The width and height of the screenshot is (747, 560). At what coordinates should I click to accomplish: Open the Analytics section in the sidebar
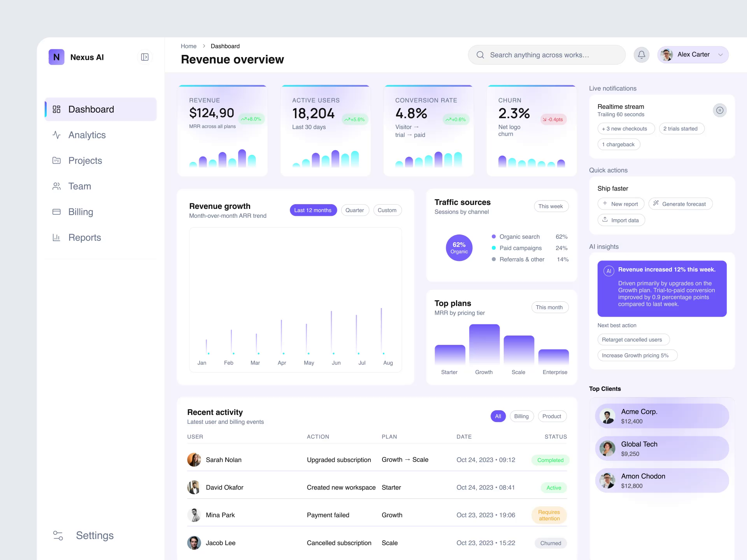tap(86, 135)
